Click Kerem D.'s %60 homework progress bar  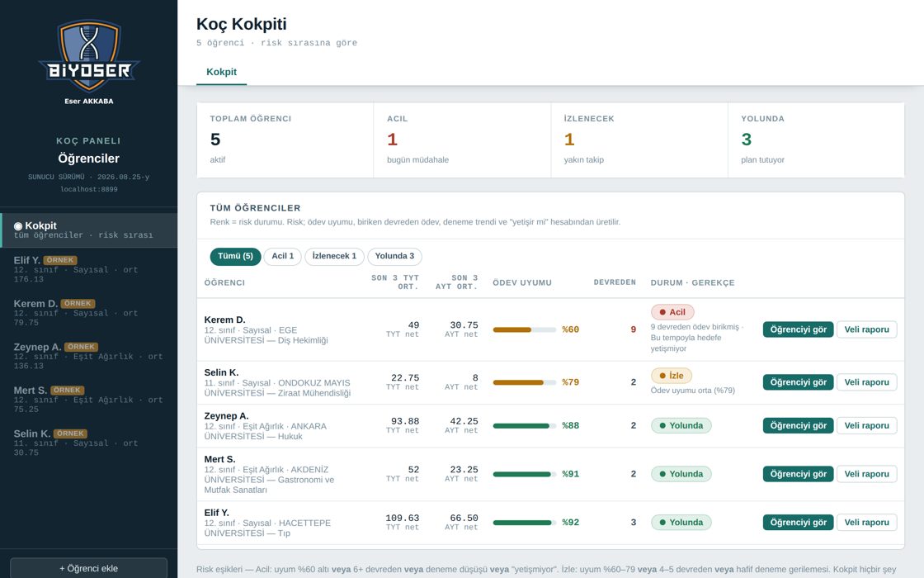525,329
